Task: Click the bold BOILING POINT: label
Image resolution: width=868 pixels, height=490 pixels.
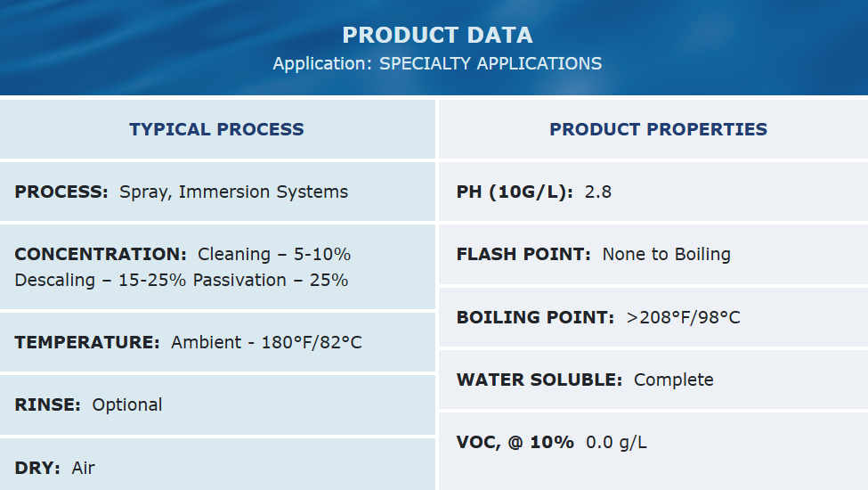Action: (535, 317)
